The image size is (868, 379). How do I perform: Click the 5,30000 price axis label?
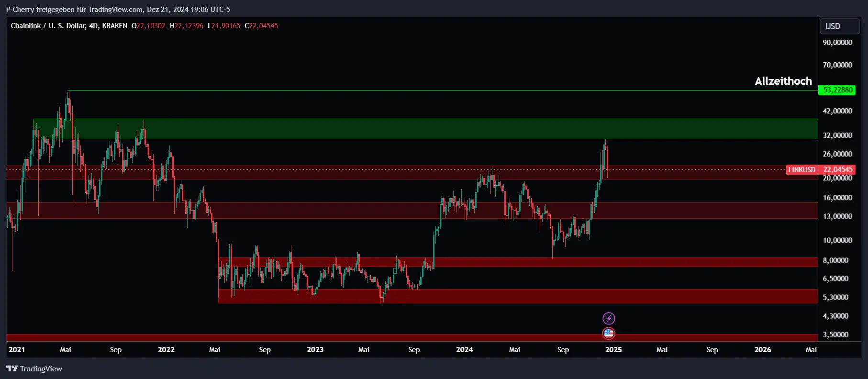click(835, 297)
